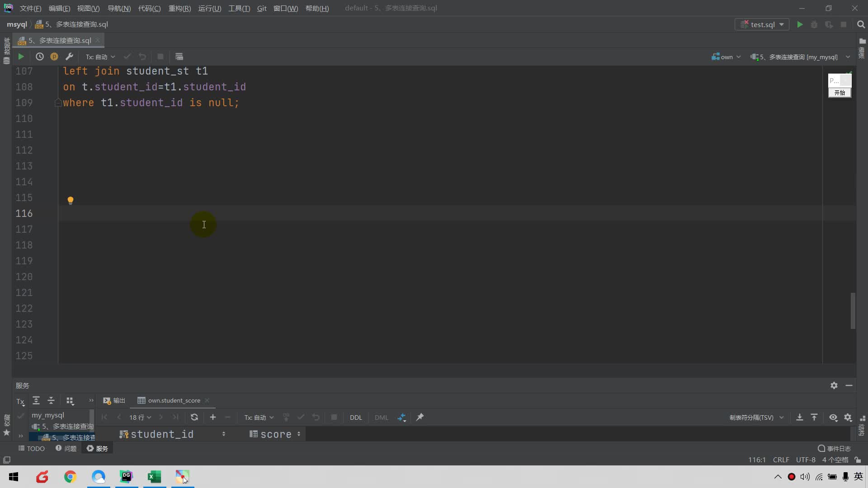This screenshot has height=488, width=868.
Task: Sort by student_id column header
Action: tap(172, 434)
